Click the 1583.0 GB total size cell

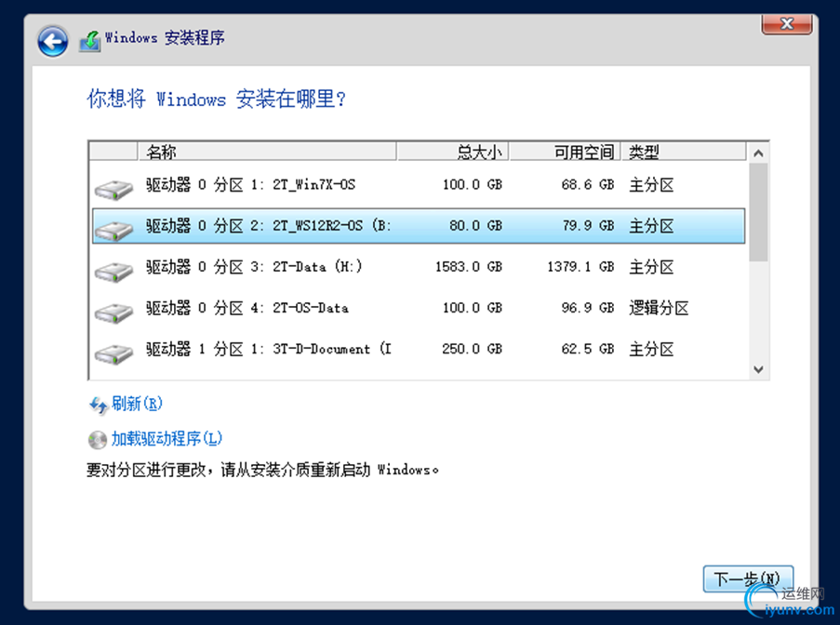[469, 267]
